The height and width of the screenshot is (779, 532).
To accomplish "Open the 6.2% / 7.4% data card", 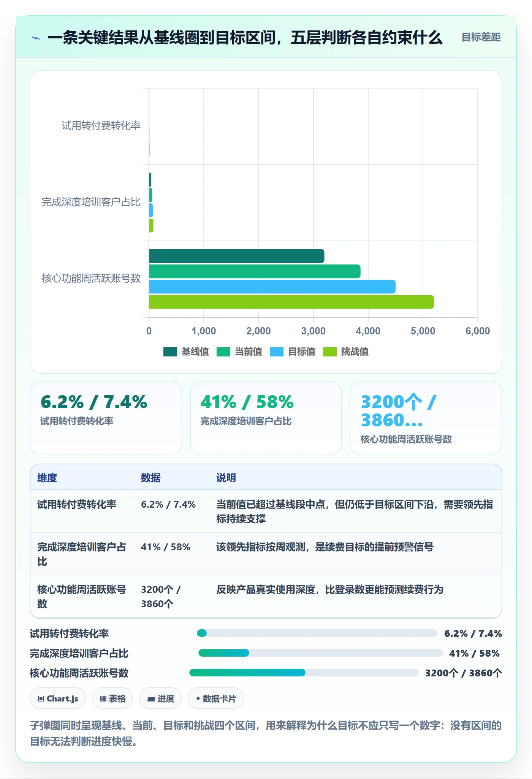I will [x=106, y=418].
